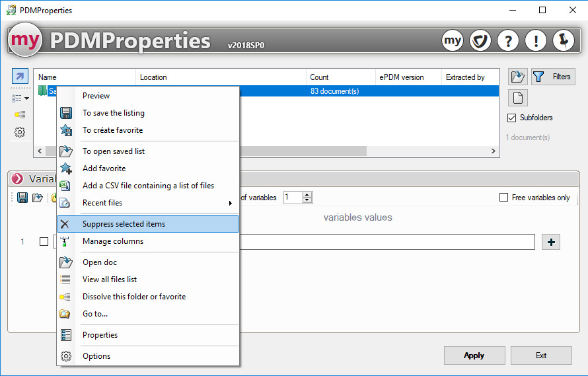Collapse the Variables panel with red arrow

coord(18,179)
